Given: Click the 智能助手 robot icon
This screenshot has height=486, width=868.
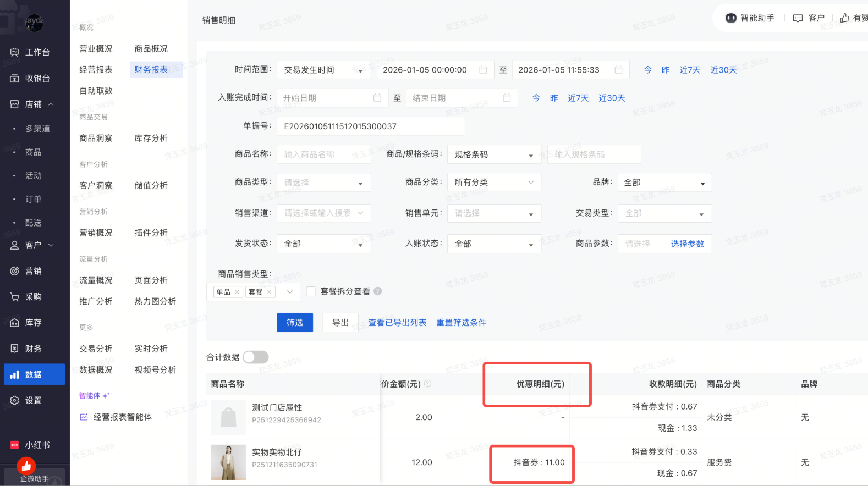Looking at the screenshot, I should (x=730, y=18).
